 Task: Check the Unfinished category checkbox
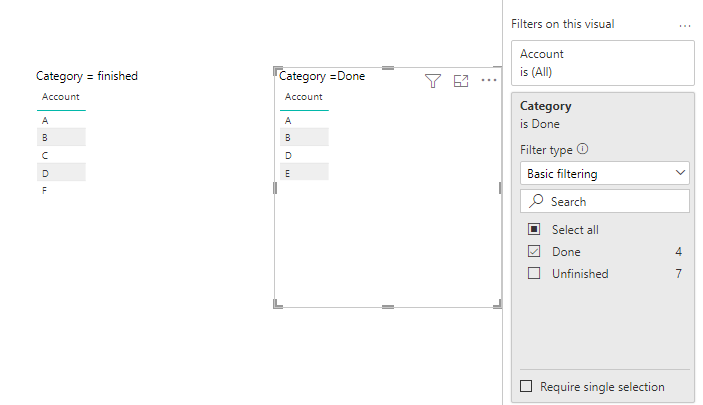[534, 273]
